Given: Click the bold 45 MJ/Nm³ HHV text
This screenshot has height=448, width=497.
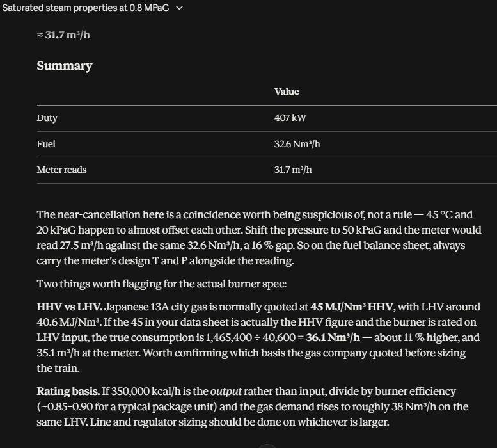Looking at the screenshot, I should coord(352,307).
